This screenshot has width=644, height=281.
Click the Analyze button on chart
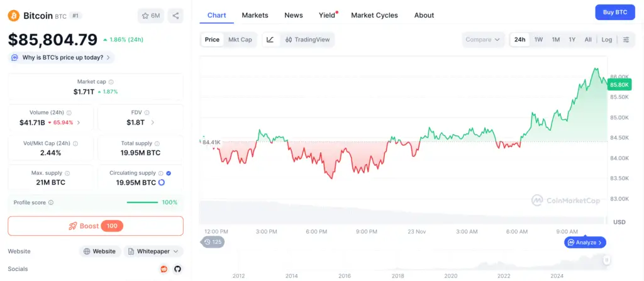click(585, 242)
